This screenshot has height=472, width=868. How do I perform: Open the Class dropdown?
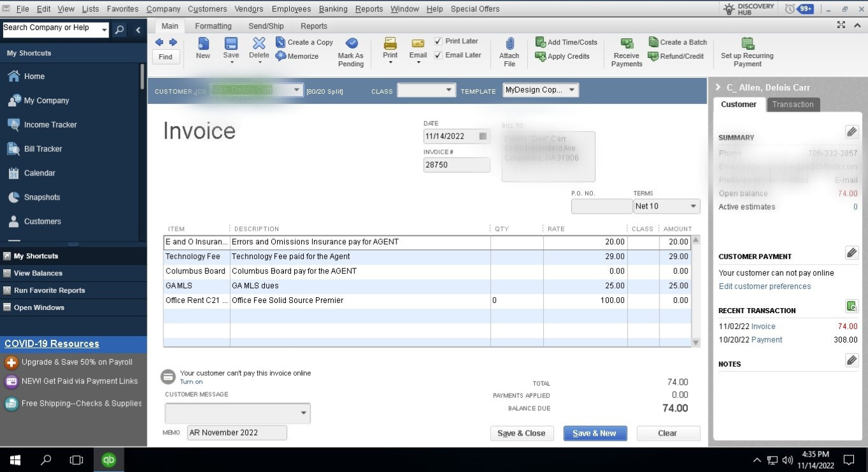[449, 91]
